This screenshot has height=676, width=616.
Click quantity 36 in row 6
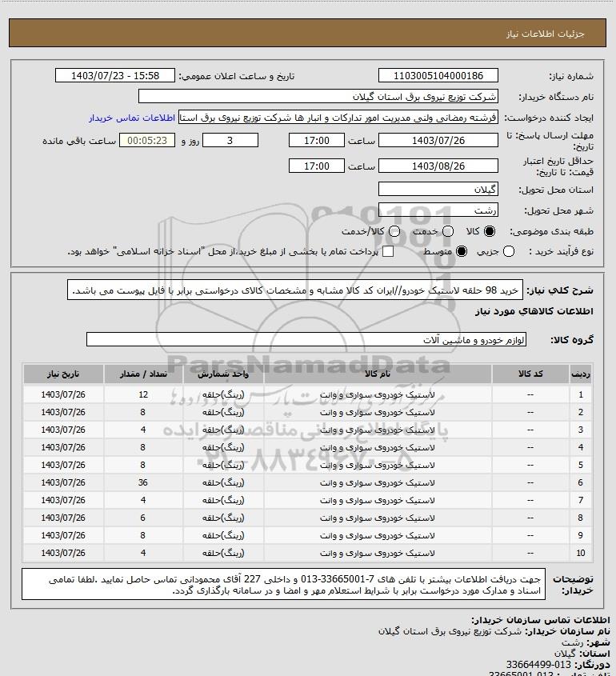point(143,483)
